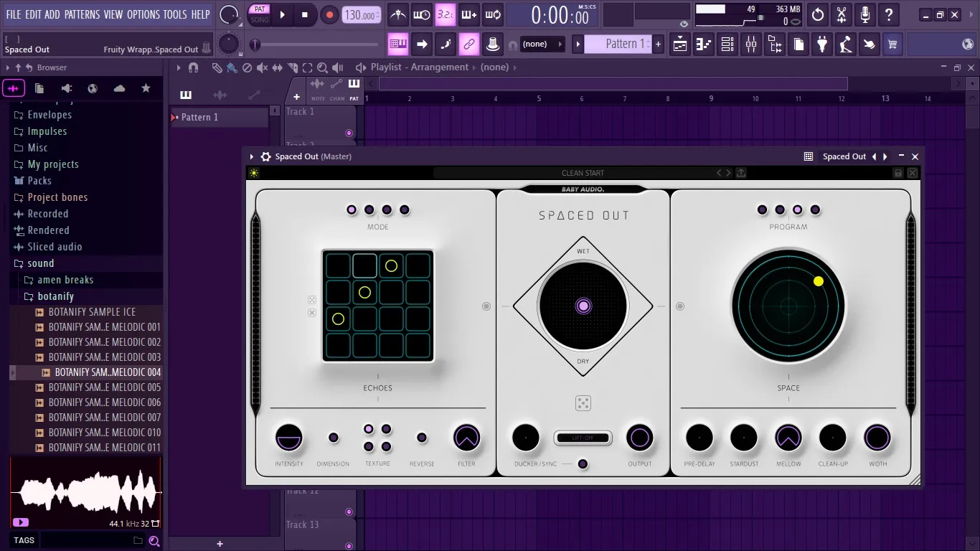Toggle the metronome in the top toolbar

(x=398, y=14)
